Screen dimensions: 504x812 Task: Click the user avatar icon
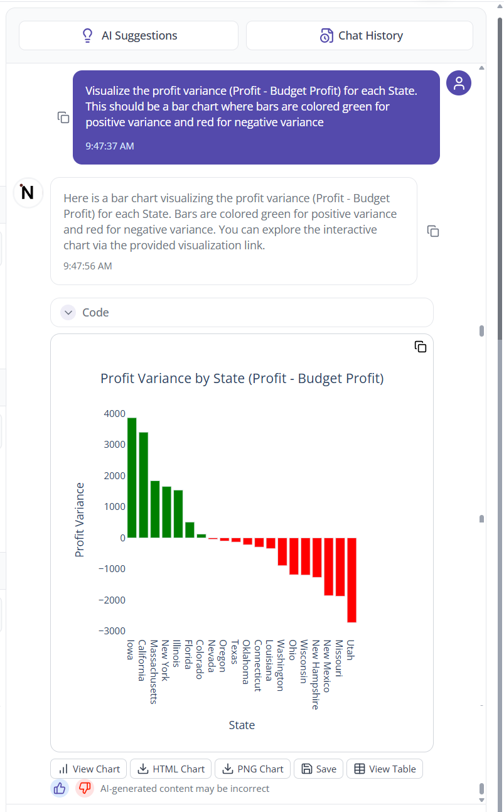pyautogui.click(x=459, y=83)
